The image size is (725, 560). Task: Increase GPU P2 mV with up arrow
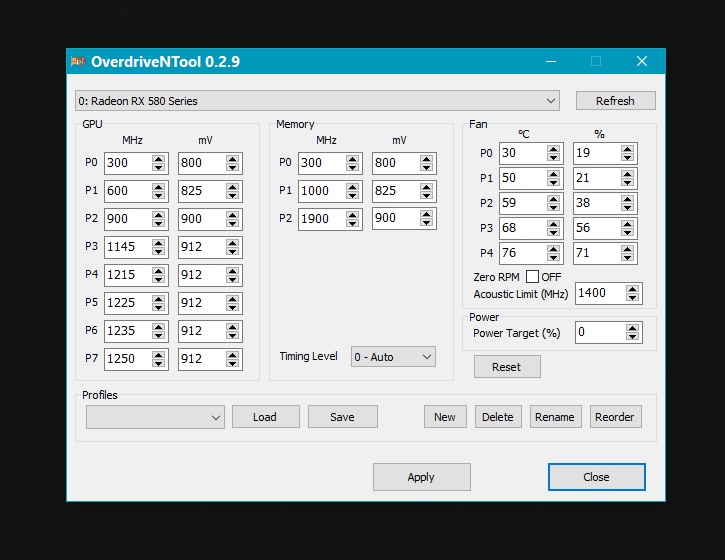point(233,215)
